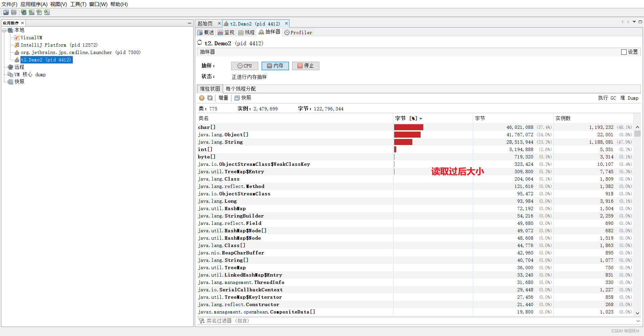This screenshot has width=644, height=336.
Task: Click the 快照 snapshot icon in the sampler toolbar
Action: tap(237, 98)
